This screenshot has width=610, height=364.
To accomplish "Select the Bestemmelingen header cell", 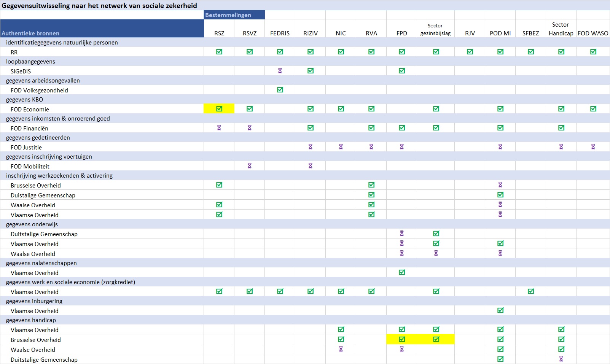I will [x=234, y=15].
